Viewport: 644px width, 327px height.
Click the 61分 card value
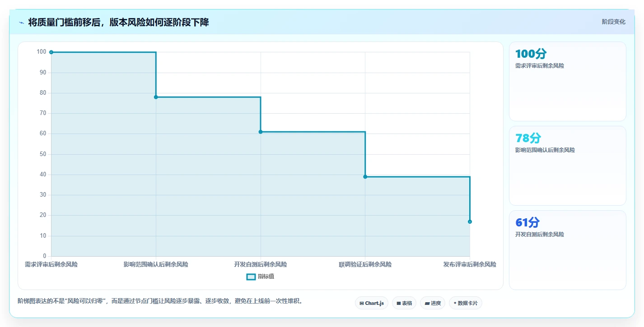(x=527, y=222)
